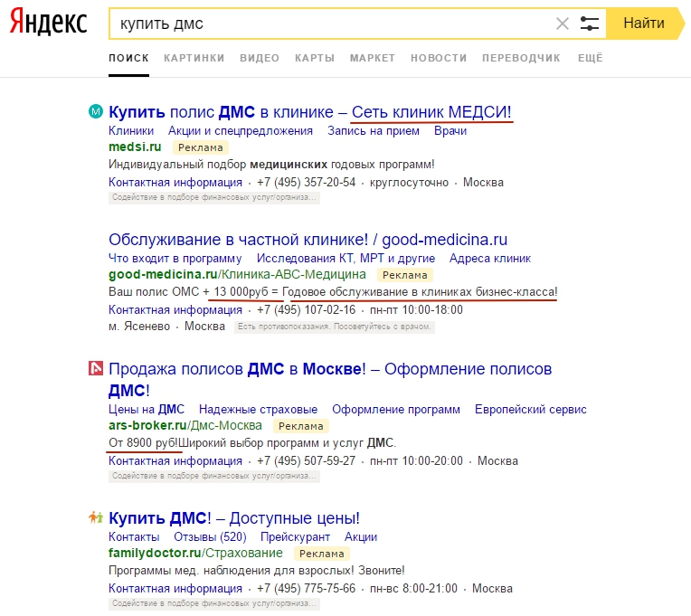
Task: Open Прейскурант sitelink
Action: tap(295, 537)
